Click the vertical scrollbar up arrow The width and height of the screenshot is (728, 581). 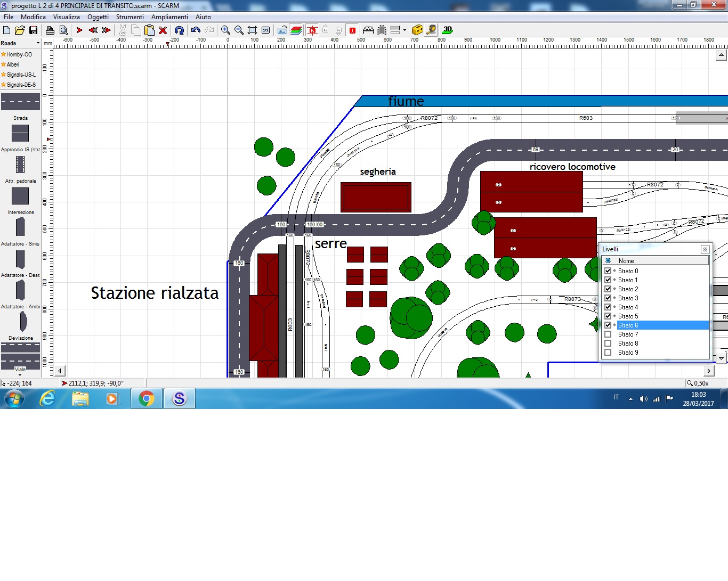pos(721,55)
